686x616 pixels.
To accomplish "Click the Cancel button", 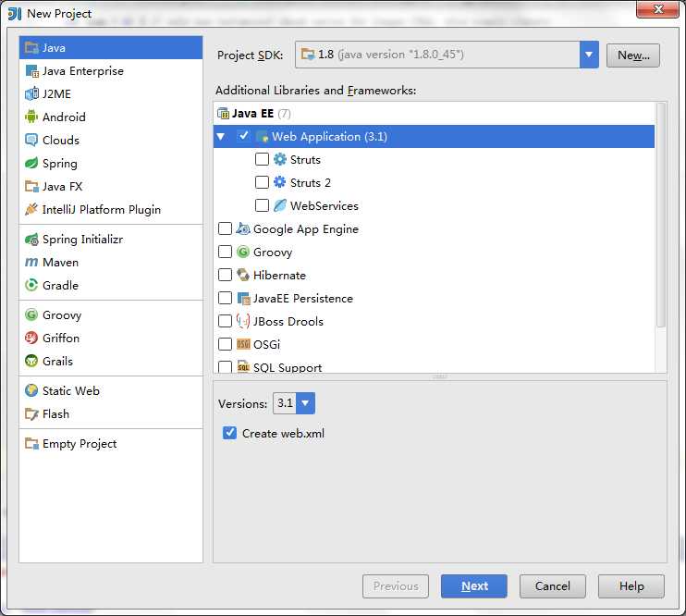I will [553, 586].
